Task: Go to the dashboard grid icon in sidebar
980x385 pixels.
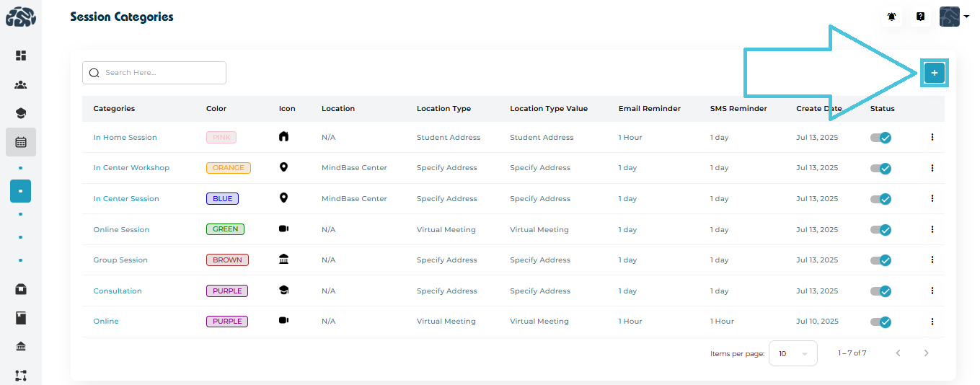Action: [x=21, y=56]
